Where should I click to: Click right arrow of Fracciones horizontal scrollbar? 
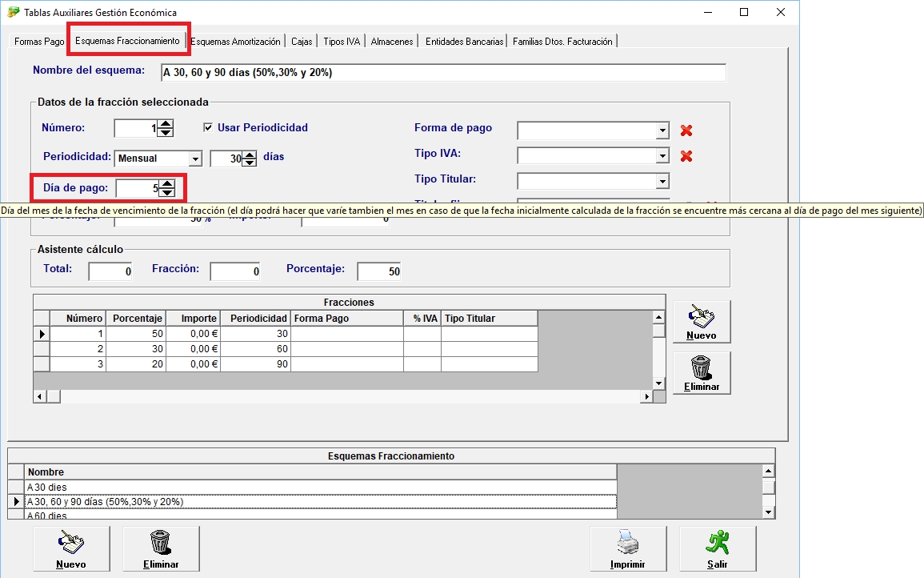coord(646,396)
